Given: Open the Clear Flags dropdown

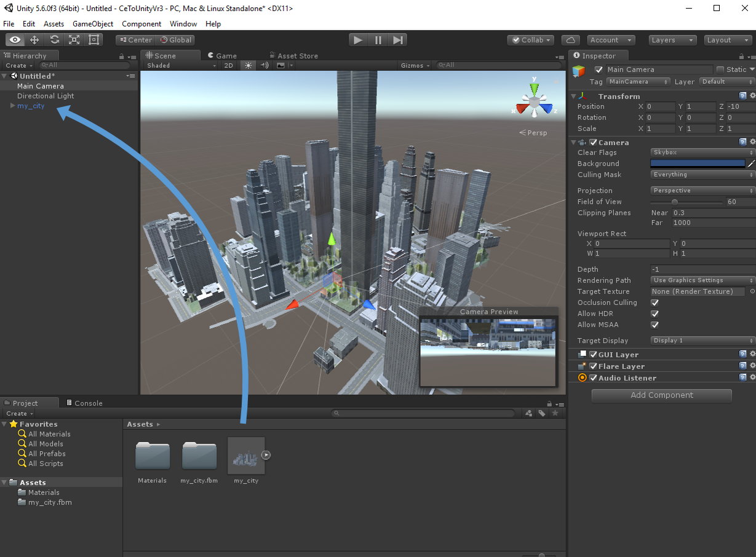Looking at the screenshot, I should pyautogui.click(x=702, y=152).
